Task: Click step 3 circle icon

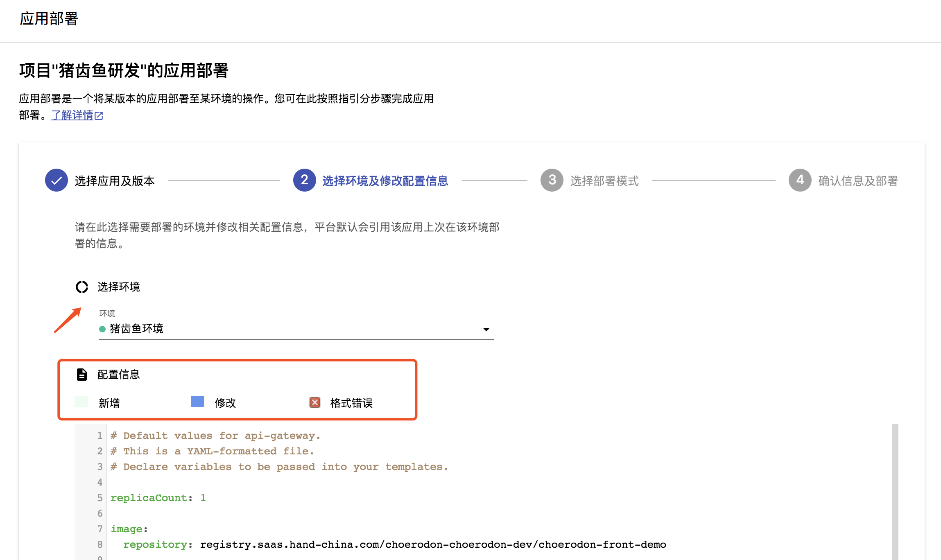Action: [552, 180]
